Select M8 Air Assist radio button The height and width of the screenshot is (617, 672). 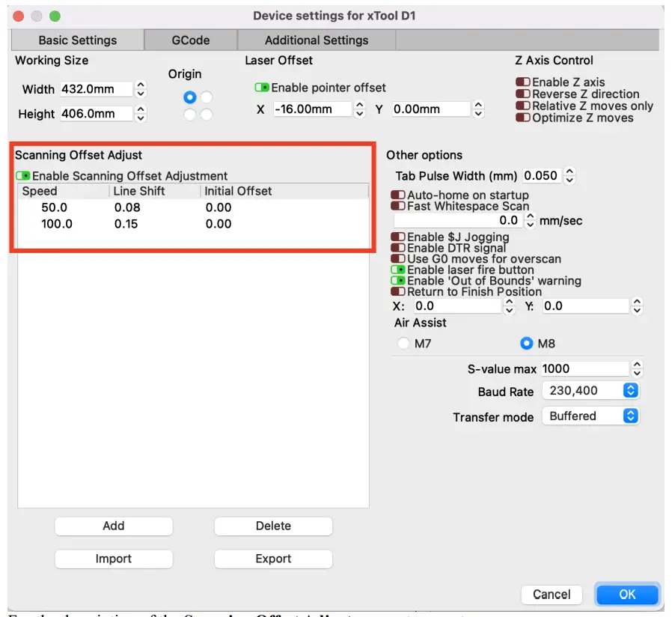[x=526, y=344]
